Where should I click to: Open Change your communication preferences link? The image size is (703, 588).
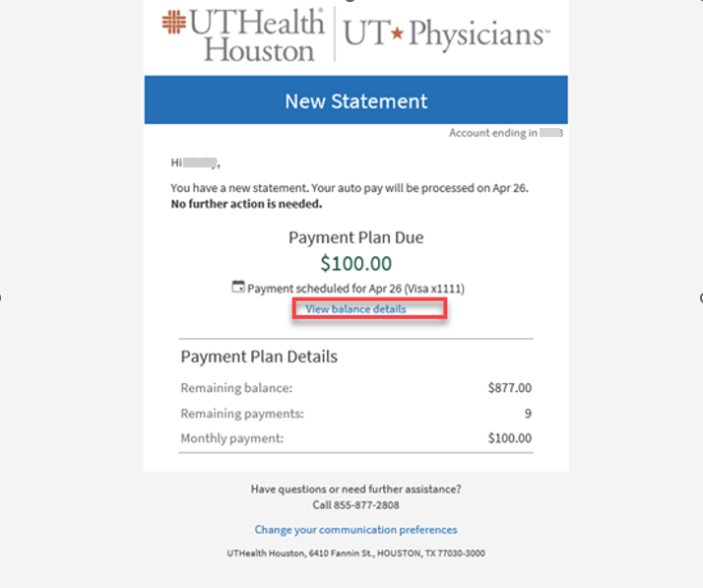point(355,530)
